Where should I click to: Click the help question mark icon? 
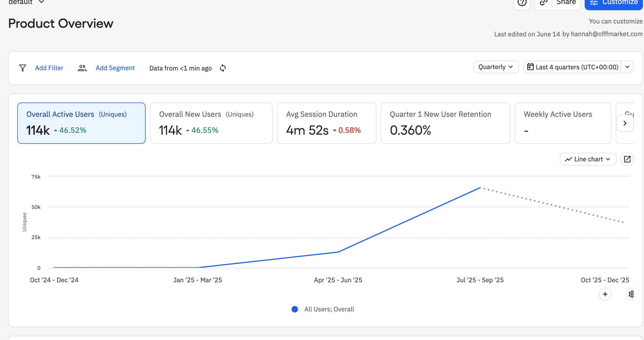[x=522, y=3]
